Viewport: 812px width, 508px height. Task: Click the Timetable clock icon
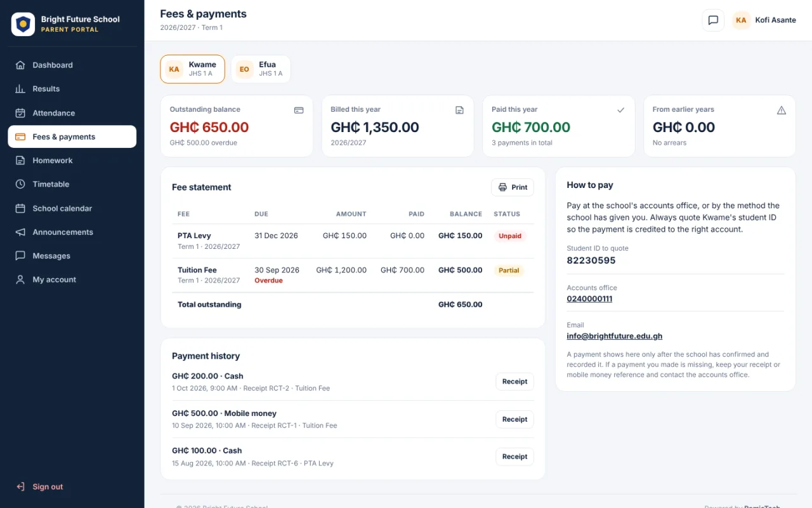(20, 184)
